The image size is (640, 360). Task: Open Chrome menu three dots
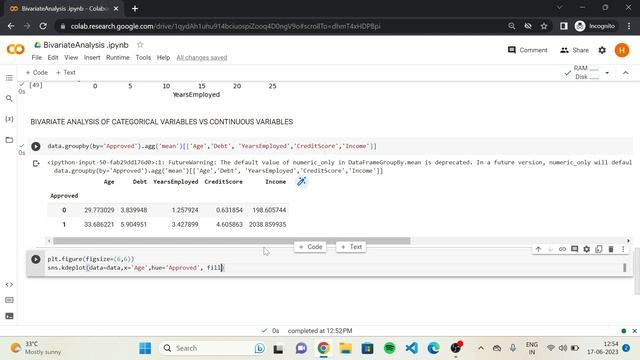click(x=629, y=26)
